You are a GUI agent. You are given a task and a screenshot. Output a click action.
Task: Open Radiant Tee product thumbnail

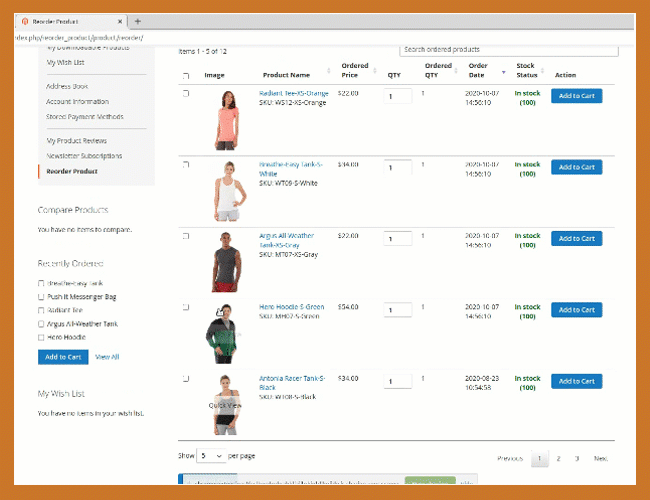[226, 118]
